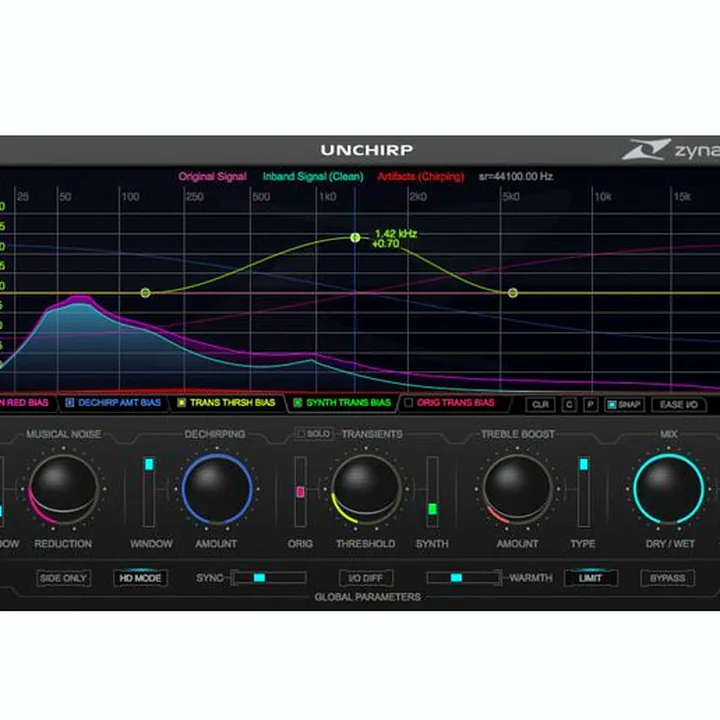Click the P (paste) button
Image resolution: width=720 pixels, height=720 pixels.
[x=591, y=405]
